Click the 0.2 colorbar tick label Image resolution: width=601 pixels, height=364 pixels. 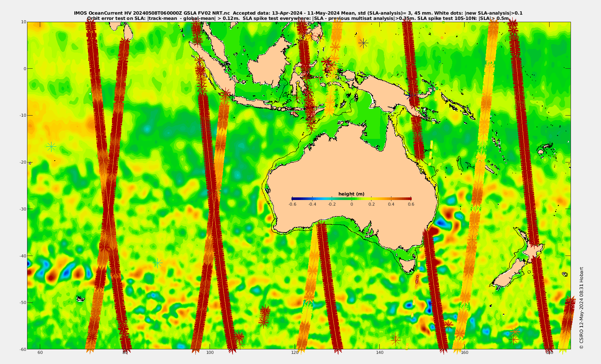click(x=371, y=205)
